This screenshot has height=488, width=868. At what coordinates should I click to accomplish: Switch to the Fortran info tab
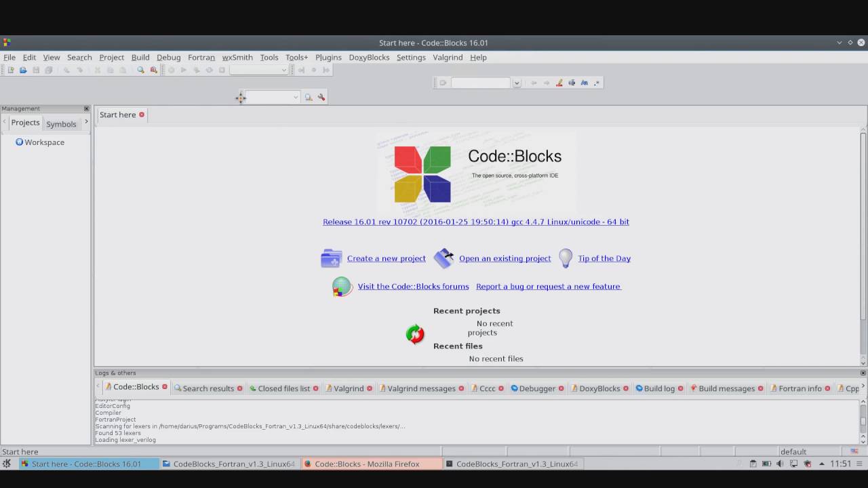point(800,388)
